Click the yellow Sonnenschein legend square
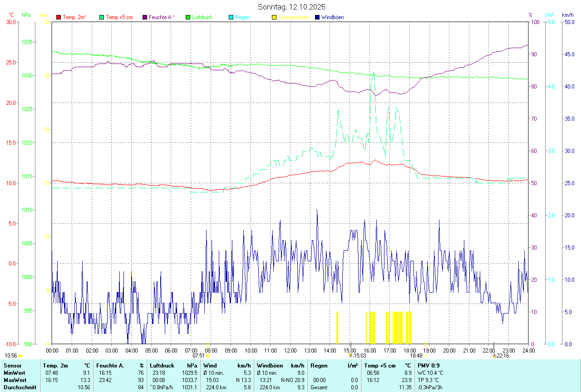Image resolution: width=581 pixels, height=392 pixels. click(274, 17)
